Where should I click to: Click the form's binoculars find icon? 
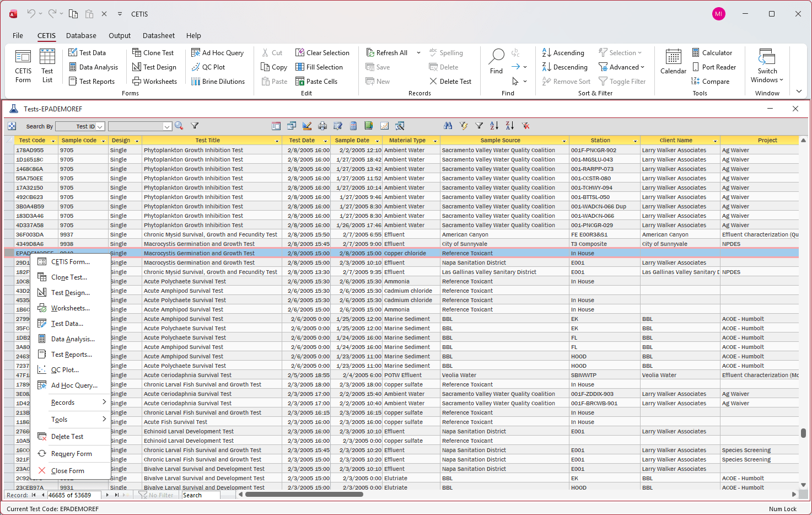tap(448, 126)
